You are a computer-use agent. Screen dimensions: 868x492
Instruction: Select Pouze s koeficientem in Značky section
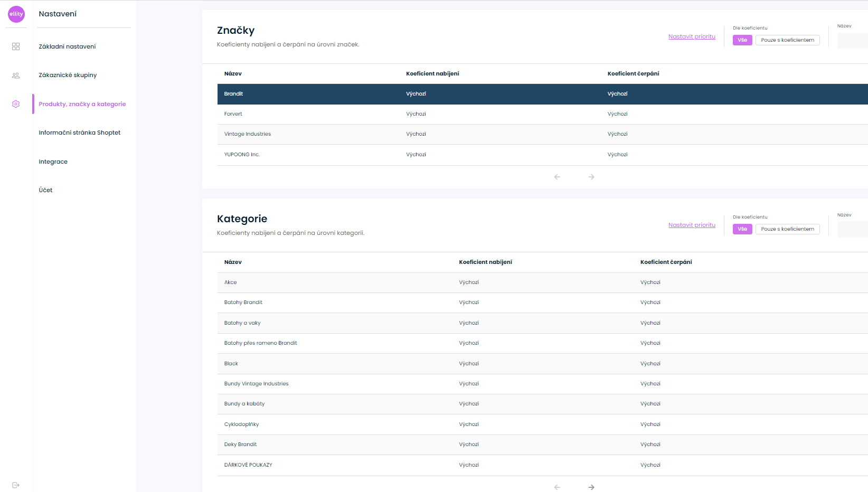click(x=787, y=40)
